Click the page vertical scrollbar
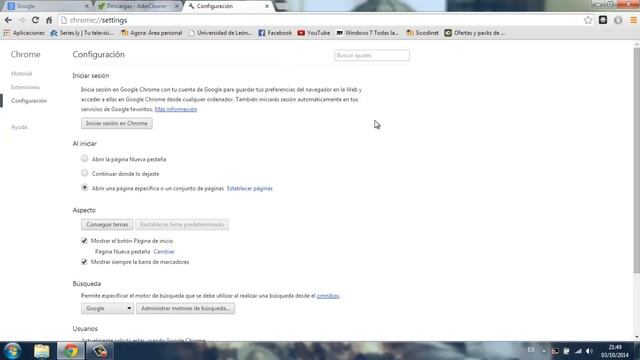Screen dimensions: 640x360 [x=637, y=161]
